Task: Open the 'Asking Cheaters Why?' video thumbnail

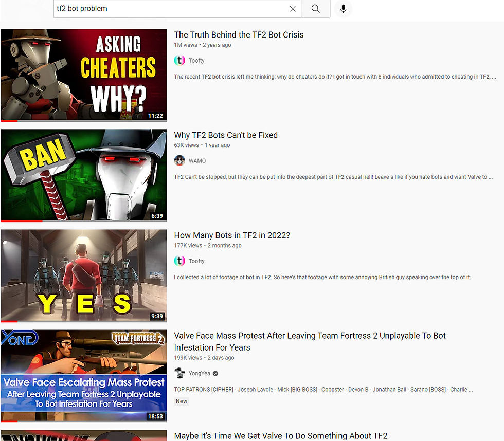Action: coord(84,75)
